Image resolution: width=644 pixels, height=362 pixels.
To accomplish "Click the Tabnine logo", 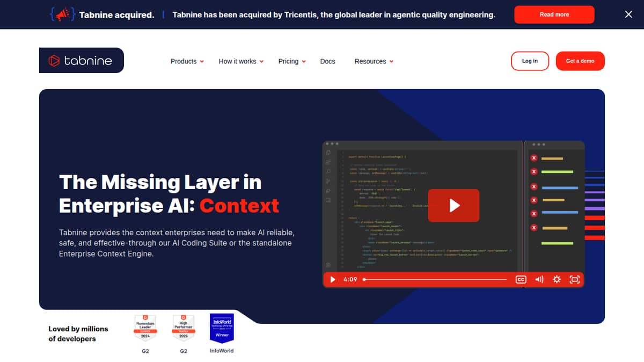I will pyautogui.click(x=82, y=61).
